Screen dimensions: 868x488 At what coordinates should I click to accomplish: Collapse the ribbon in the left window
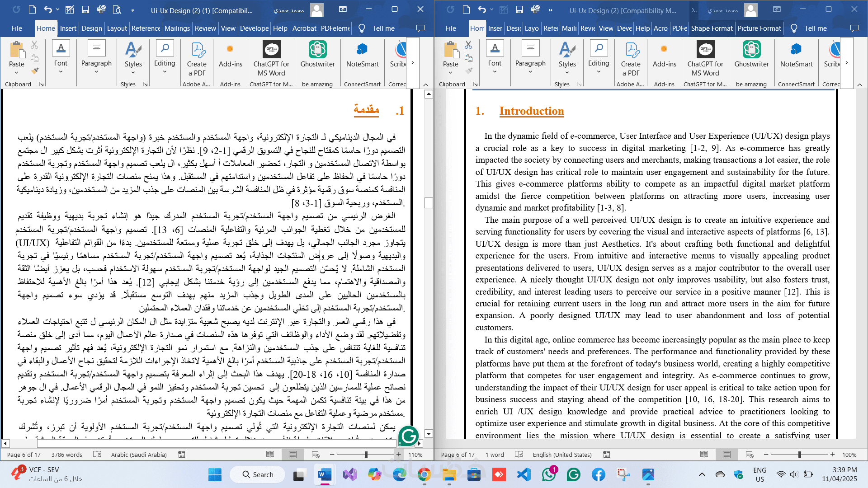[425, 84]
